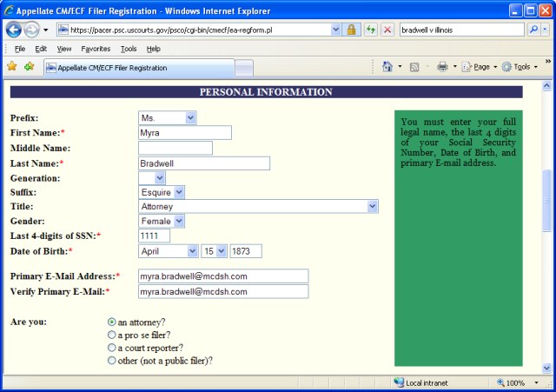This screenshot has height=392, width=556.
Task: Click the vertical scrollbar thumb
Action: coord(546,201)
